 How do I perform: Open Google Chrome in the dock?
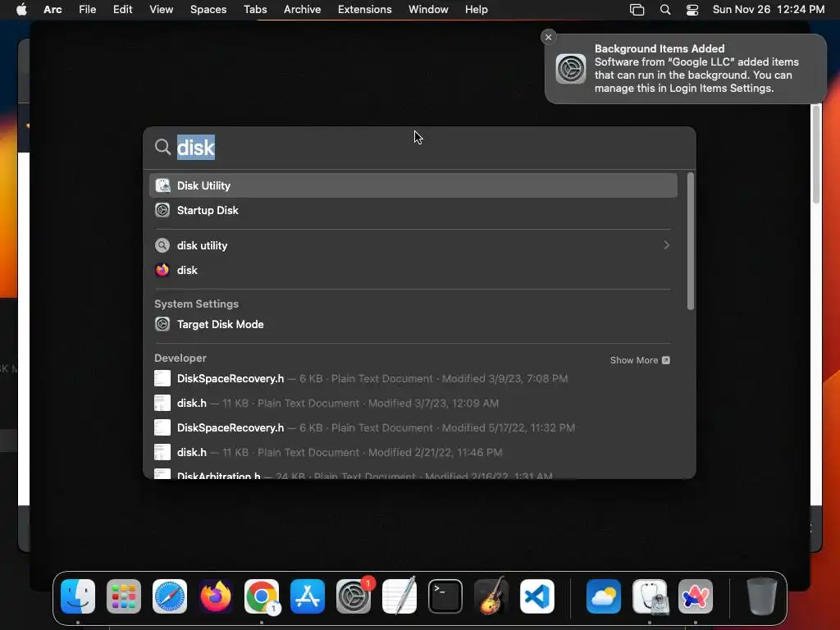pos(262,596)
